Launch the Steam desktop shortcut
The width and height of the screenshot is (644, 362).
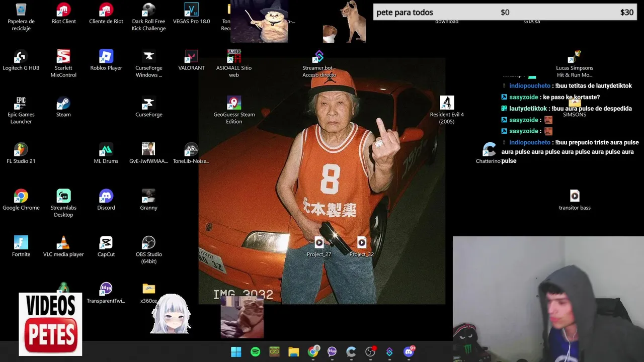pos(63,107)
